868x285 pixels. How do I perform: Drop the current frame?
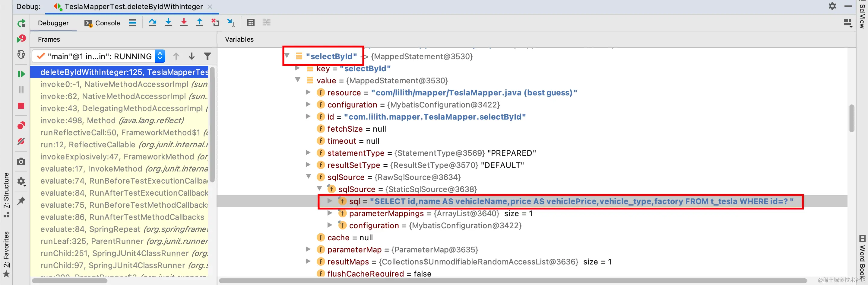click(x=215, y=23)
